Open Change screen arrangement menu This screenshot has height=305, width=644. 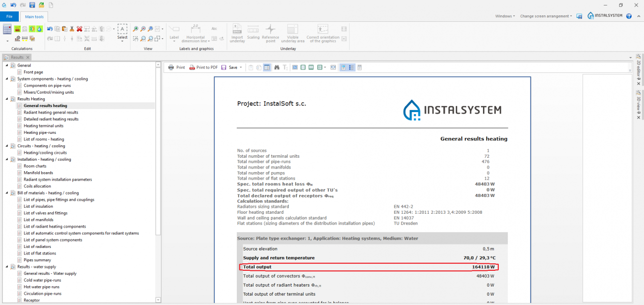click(x=546, y=16)
